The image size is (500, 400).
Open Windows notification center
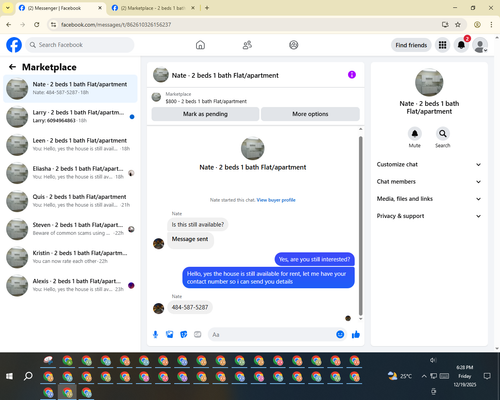[x=487, y=376]
